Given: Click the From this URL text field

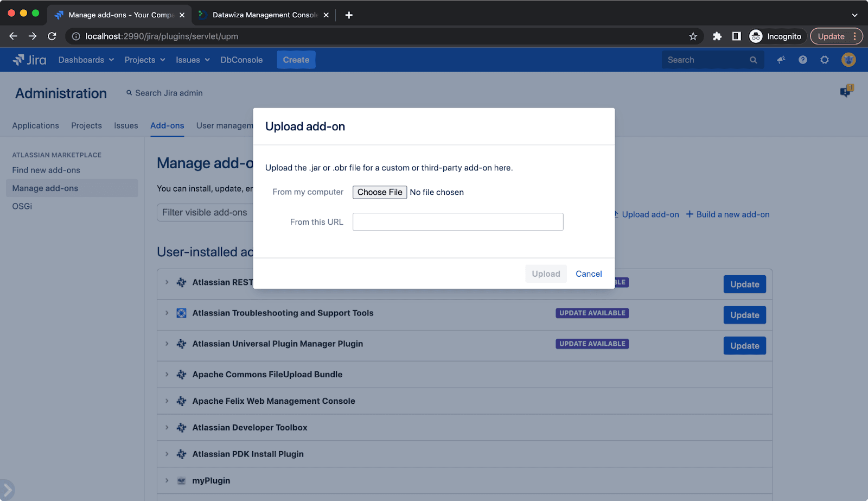Looking at the screenshot, I should click(458, 222).
